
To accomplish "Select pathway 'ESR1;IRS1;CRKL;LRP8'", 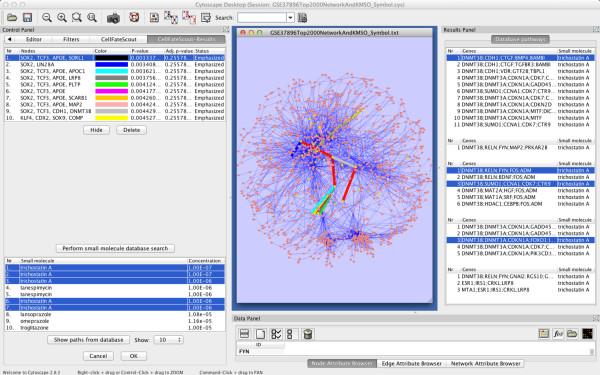I will (x=521, y=283).
